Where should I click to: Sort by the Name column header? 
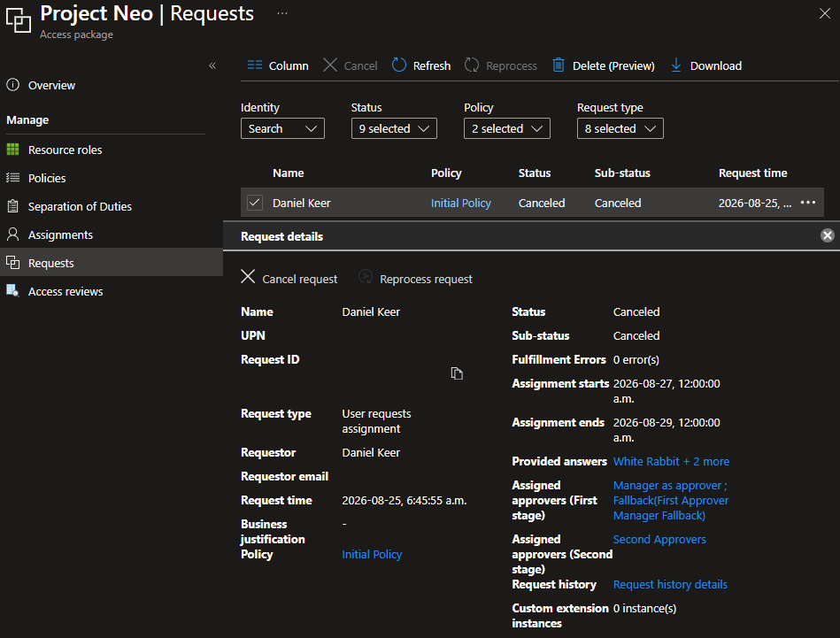coord(289,173)
